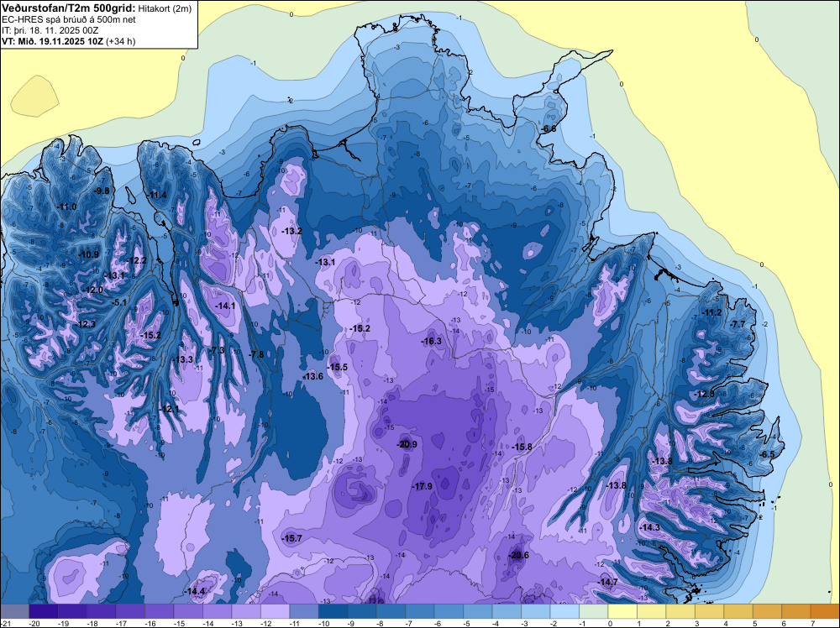This screenshot has width=840, height=628.
Task: Select the 0 legend color swatch
Action: pyautogui.click(x=622, y=611)
